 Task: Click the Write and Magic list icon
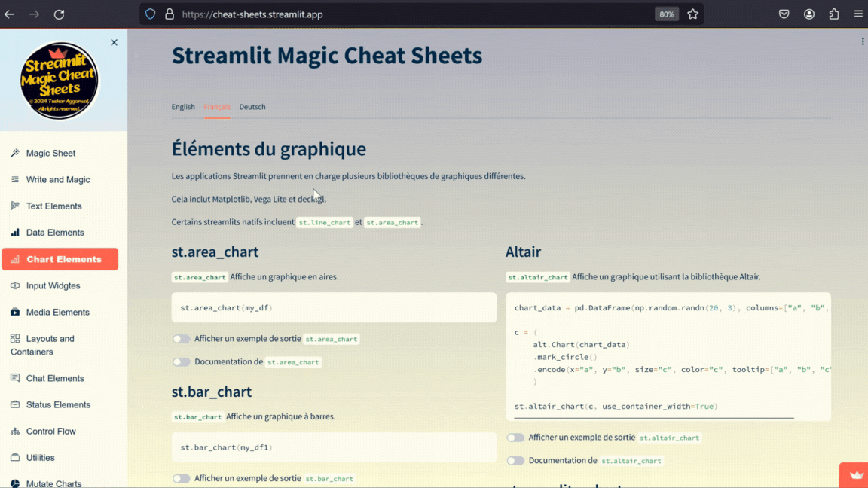tap(15, 179)
